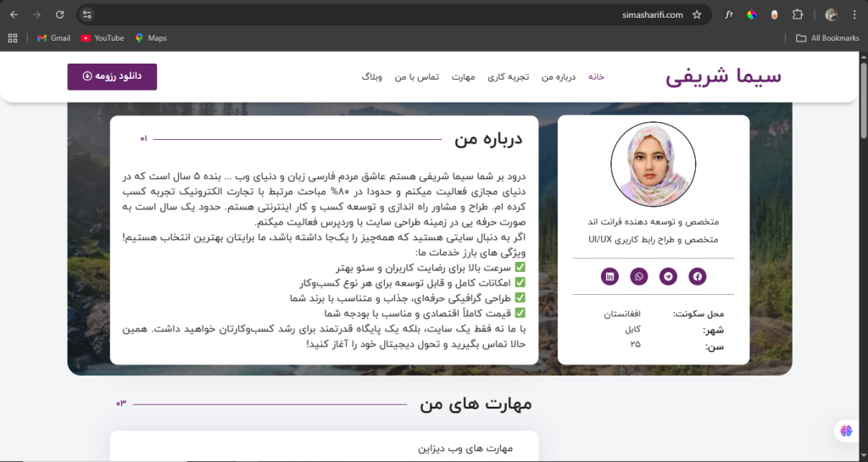Image resolution: width=868 pixels, height=462 pixels.
Task: Click the محل سکونت label
Action: pyautogui.click(x=698, y=314)
